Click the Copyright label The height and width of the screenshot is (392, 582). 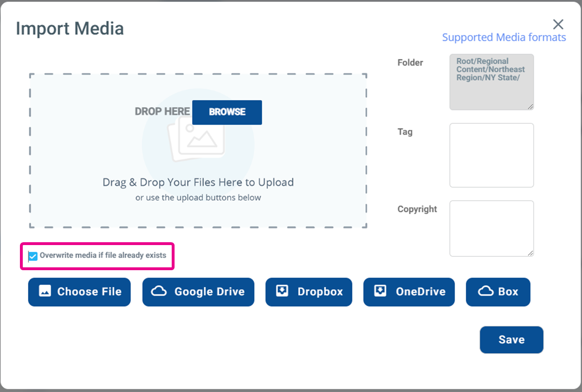(x=417, y=209)
